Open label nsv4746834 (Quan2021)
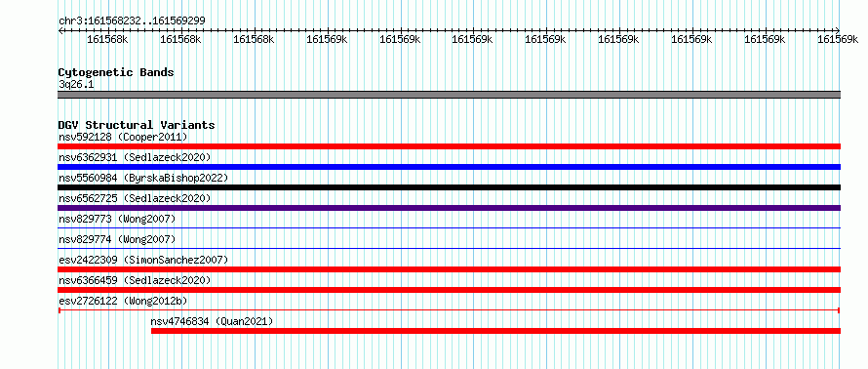868x369 pixels. 212,321
